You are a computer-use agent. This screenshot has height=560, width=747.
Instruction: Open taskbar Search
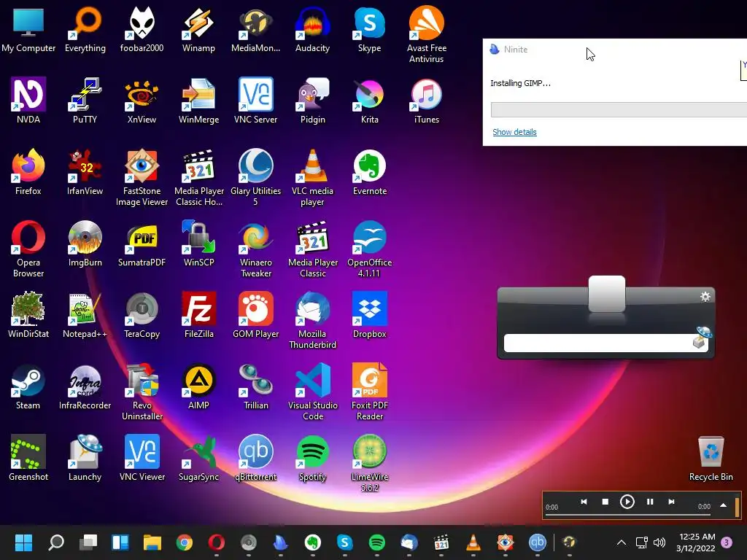click(56, 542)
